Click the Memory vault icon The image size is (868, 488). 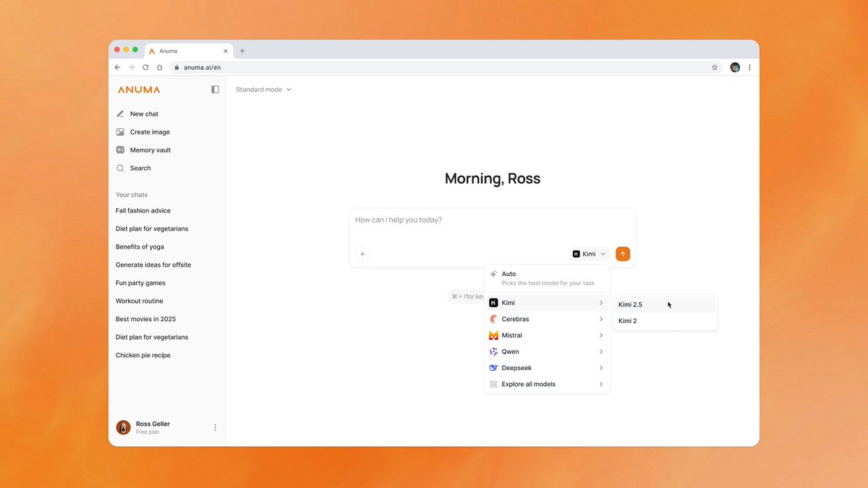[x=120, y=150]
